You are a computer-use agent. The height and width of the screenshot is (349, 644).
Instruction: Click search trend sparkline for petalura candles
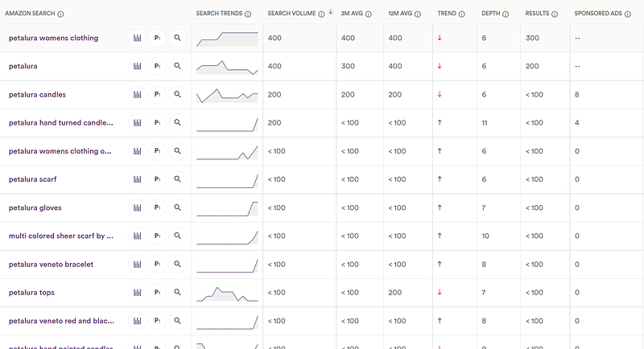point(227,96)
